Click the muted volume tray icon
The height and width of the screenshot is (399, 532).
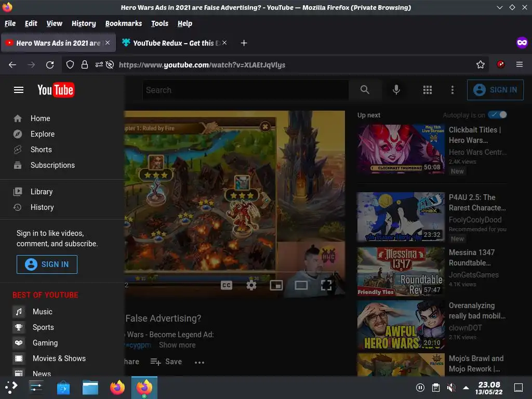point(451,388)
